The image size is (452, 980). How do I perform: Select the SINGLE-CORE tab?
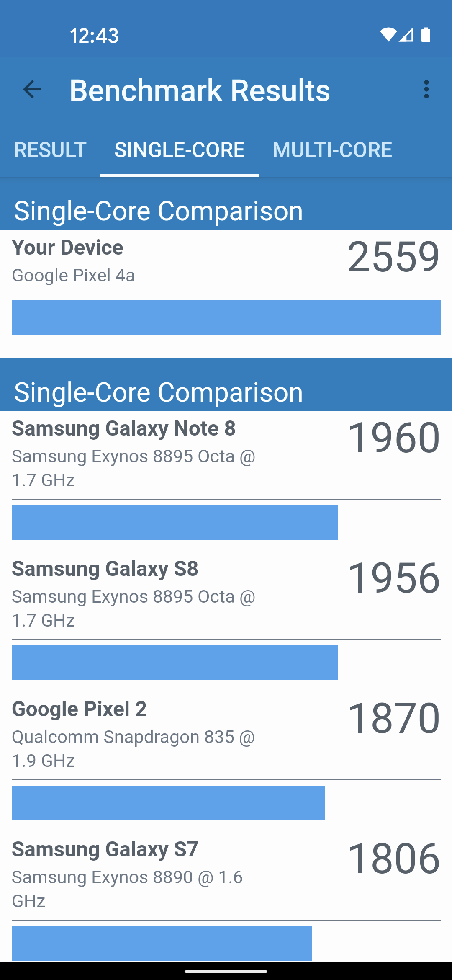tap(180, 150)
